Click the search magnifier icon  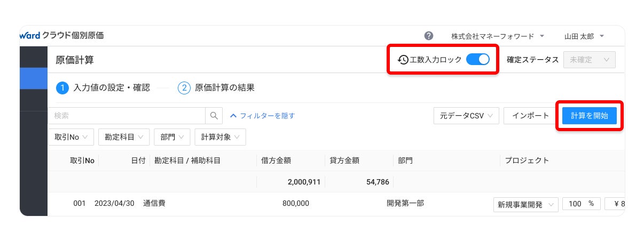(214, 116)
